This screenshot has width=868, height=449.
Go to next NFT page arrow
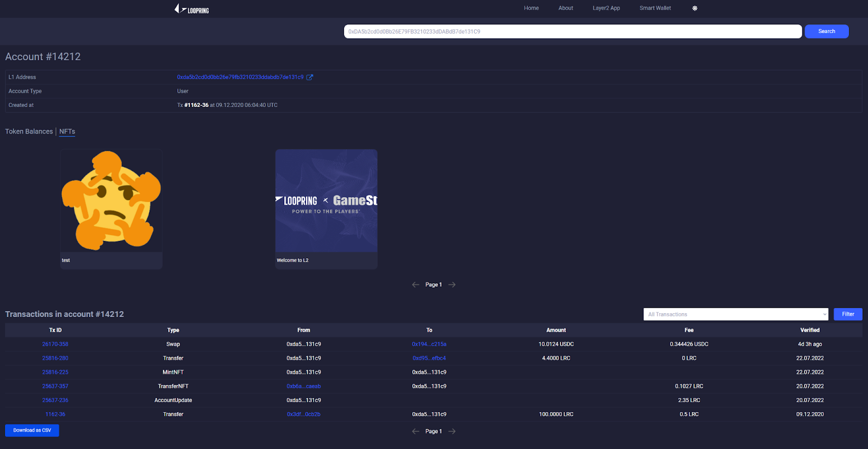tap(452, 284)
